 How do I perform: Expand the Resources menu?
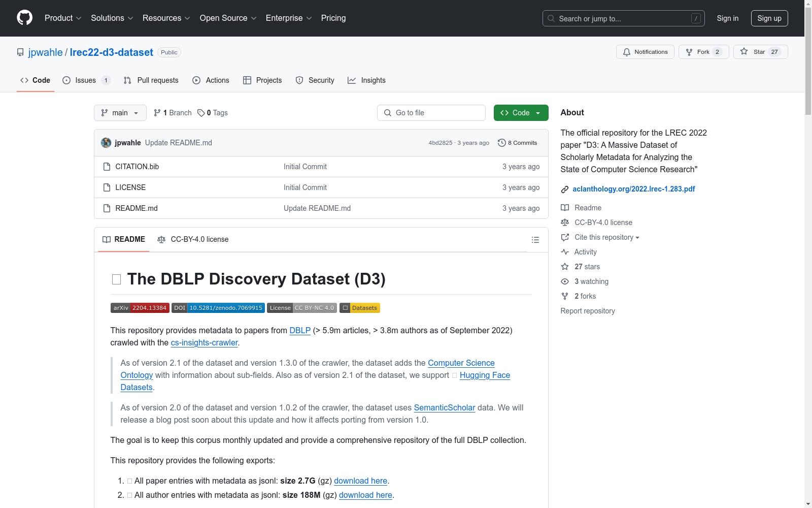166,18
